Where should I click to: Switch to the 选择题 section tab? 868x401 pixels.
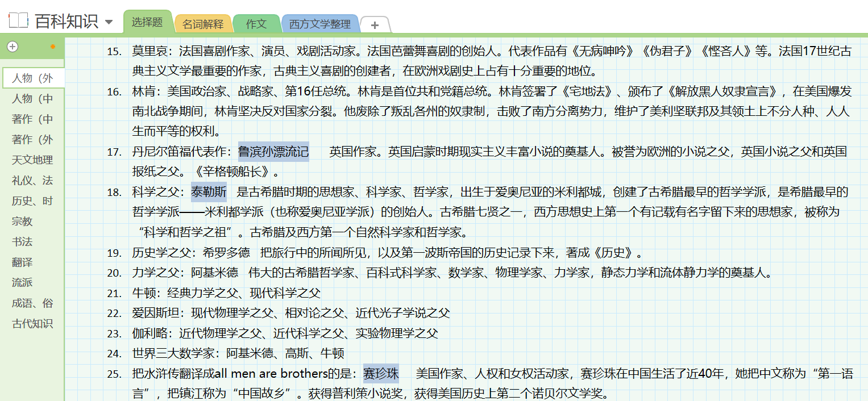tap(147, 23)
